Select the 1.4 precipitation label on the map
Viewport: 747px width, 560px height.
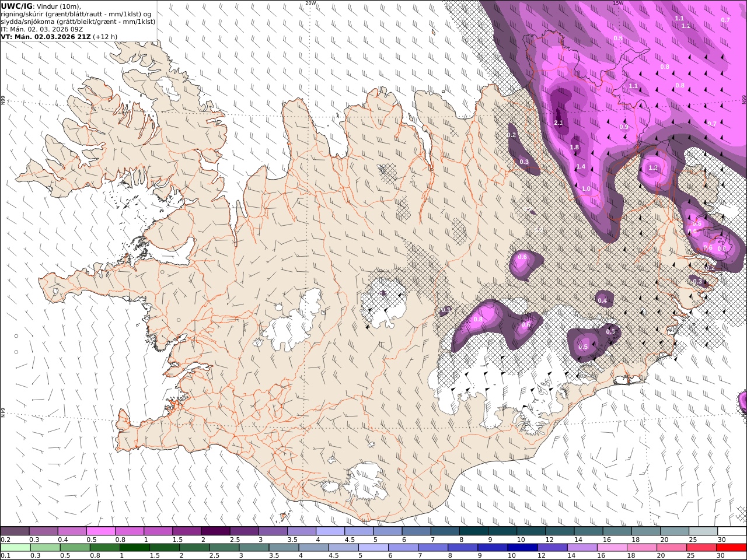click(581, 167)
